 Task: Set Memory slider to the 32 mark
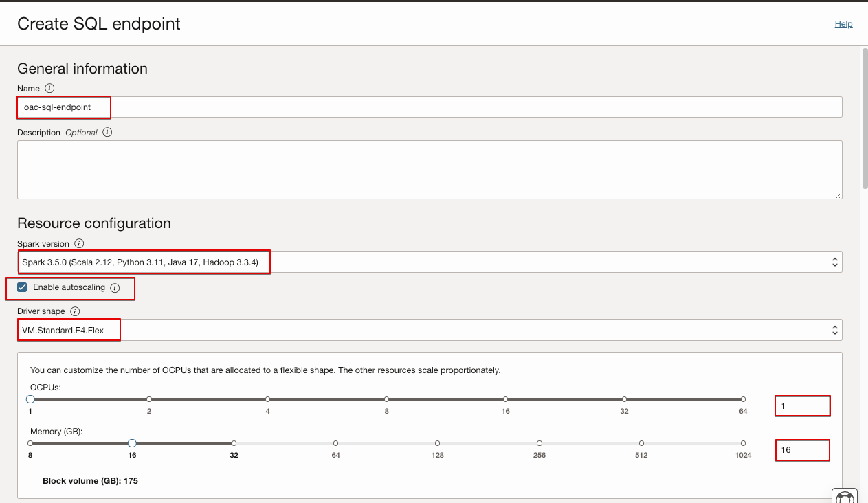(234, 443)
